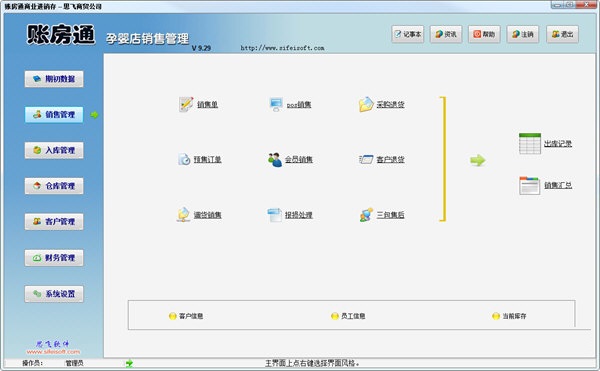This screenshot has width=600, height=371.
Task: Click the 客户退货 calendar card icon
Action: coord(366,159)
